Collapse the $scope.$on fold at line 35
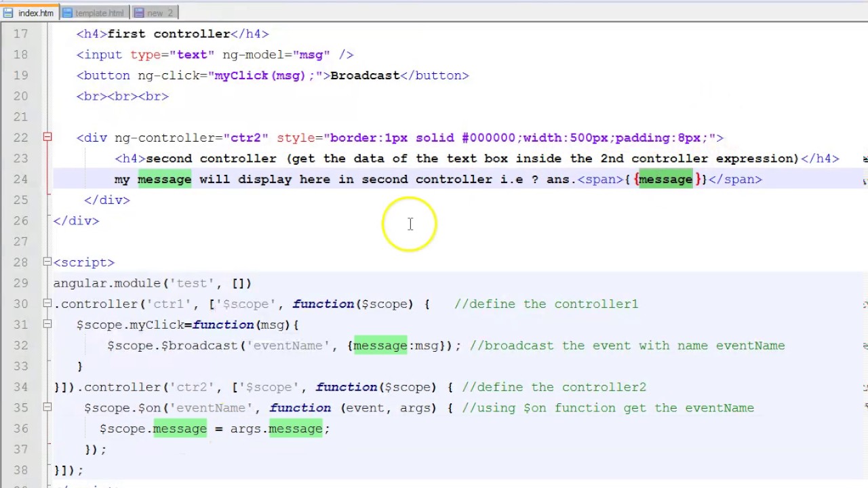Image resolution: width=868 pixels, height=488 pixels. [47, 407]
